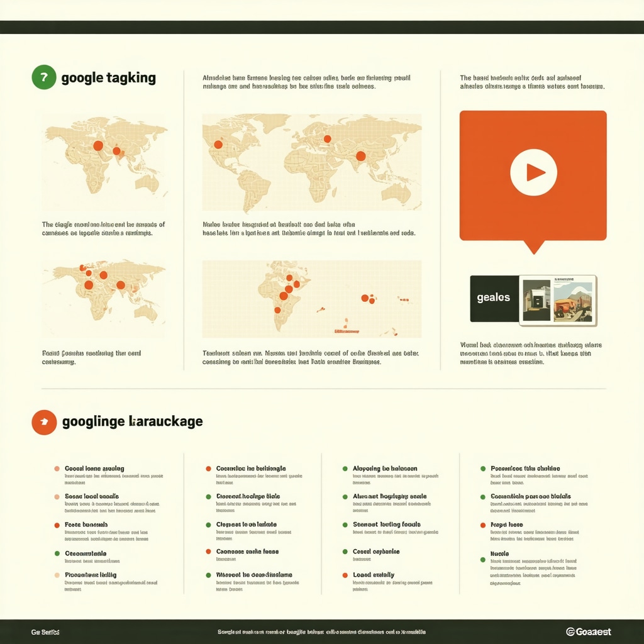The width and height of the screenshot is (644, 644).
Task: Click the orange bullet beside Pespe hese
Action: [483, 525]
